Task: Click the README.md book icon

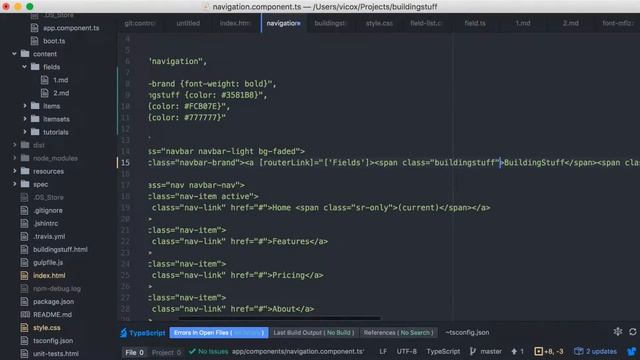Action: pos(25,315)
